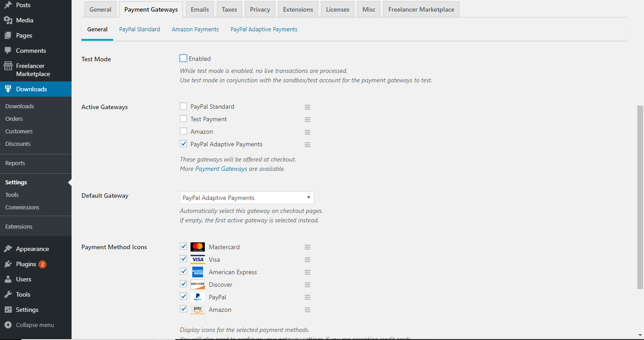Click the Comments bubble icon
The width and height of the screenshot is (644, 340).
(8, 51)
